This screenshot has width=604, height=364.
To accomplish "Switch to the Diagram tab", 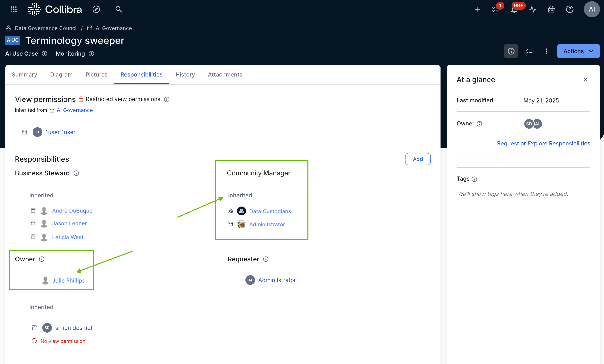I will click(x=61, y=74).
